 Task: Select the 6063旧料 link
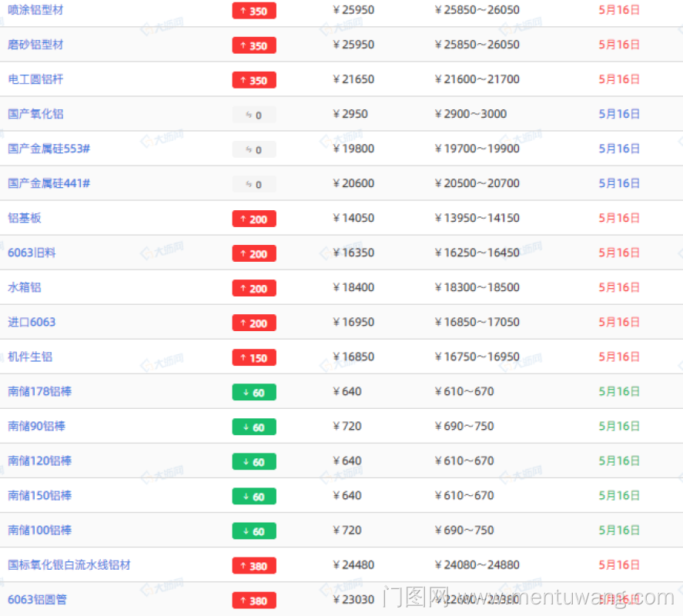(32, 253)
